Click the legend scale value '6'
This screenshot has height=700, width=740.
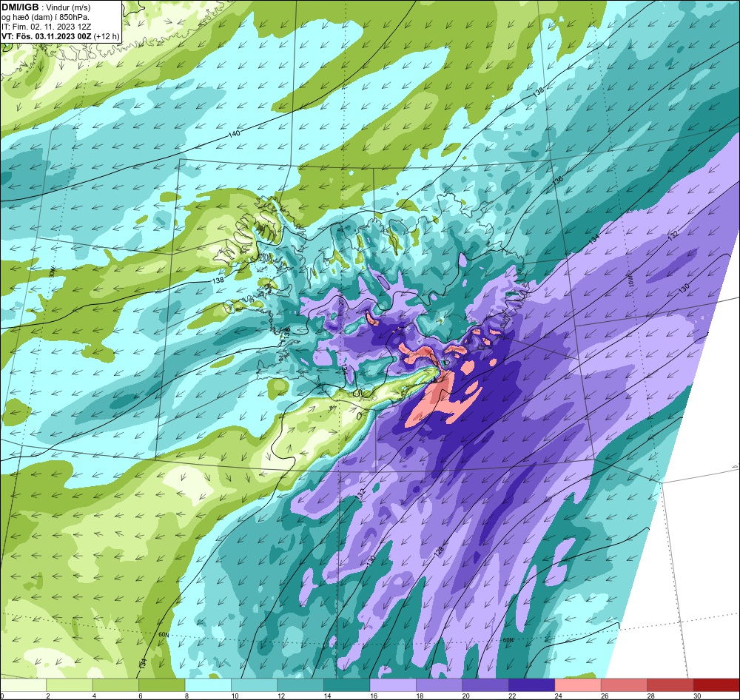141,696
